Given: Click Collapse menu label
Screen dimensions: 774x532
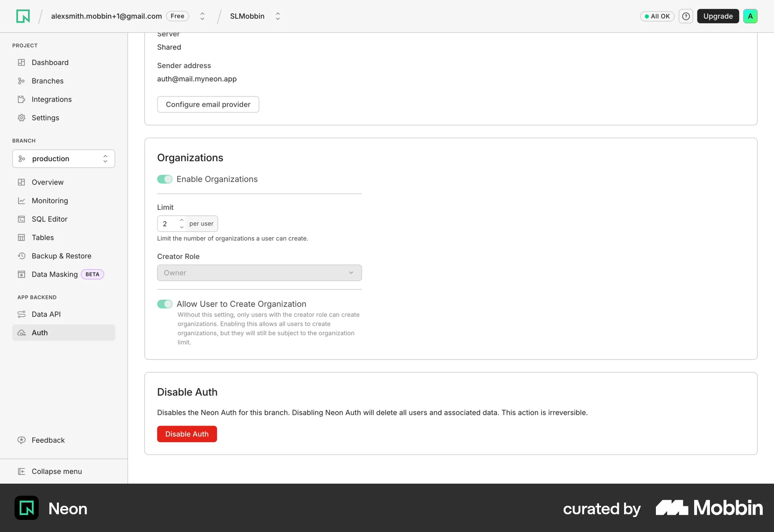Looking at the screenshot, I should (57, 471).
